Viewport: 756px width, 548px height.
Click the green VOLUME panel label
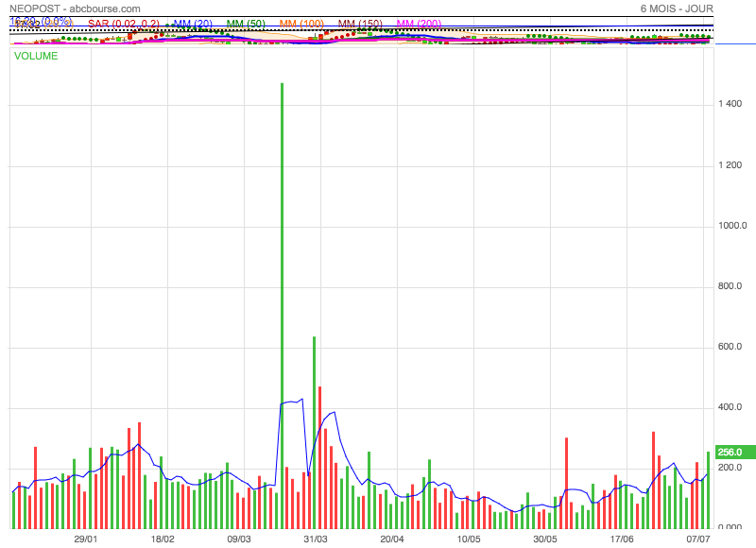coord(36,56)
